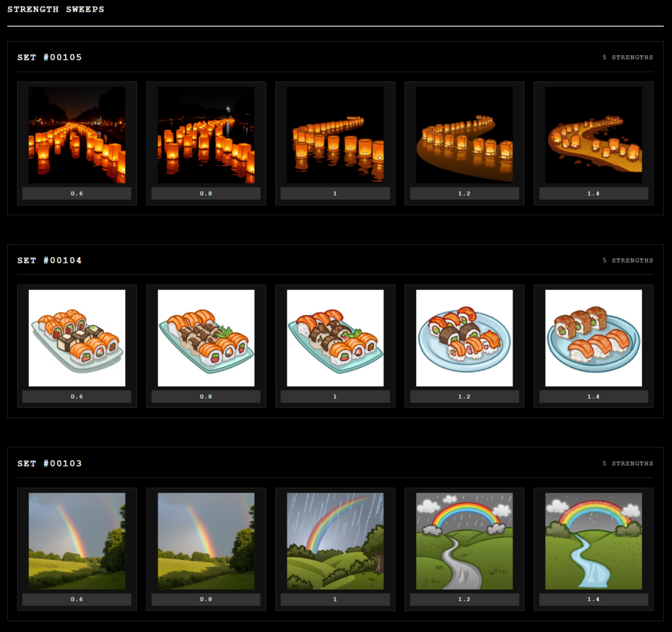This screenshot has height=632, width=672.
Task: Select the 1.2 strength sushi plate thumbnail
Action: tap(464, 338)
